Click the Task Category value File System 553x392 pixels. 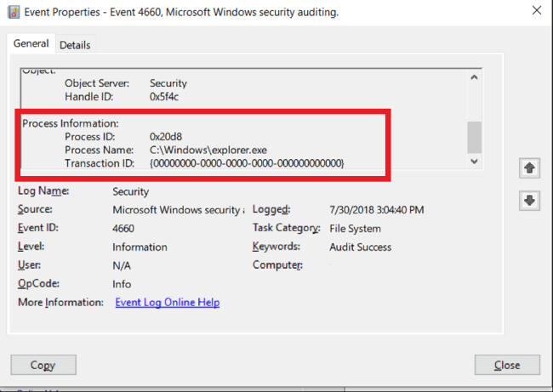pos(355,229)
